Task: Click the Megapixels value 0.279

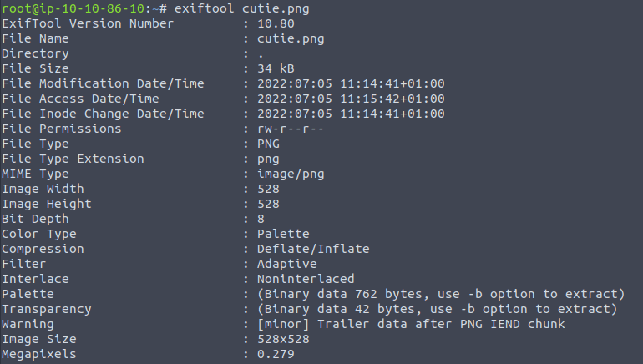Action: click(276, 354)
